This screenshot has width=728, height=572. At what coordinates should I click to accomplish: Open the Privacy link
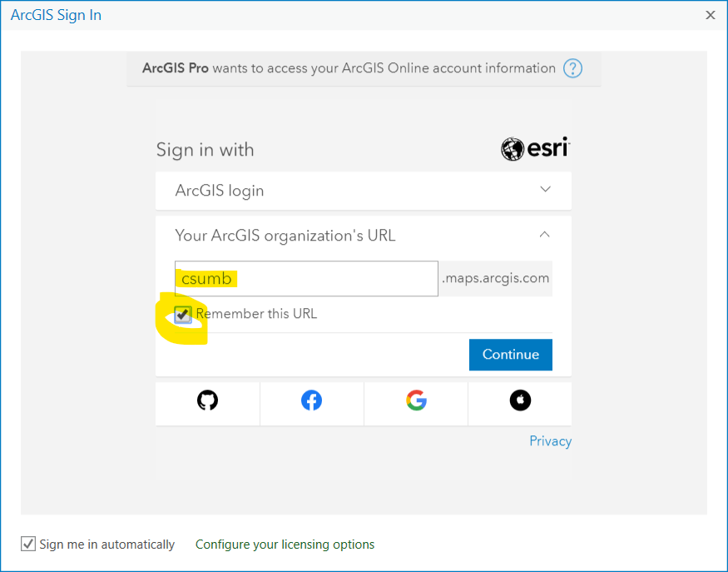click(x=550, y=440)
